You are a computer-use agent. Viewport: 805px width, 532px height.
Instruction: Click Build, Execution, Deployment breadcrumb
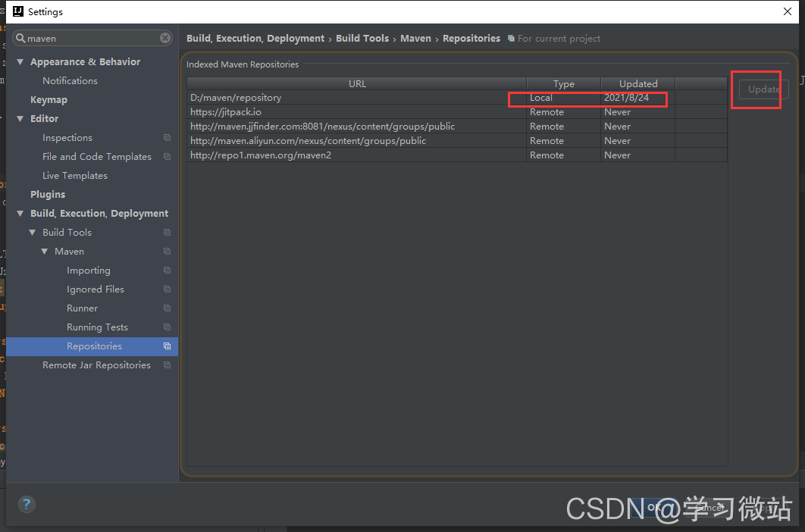(x=255, y=39)
